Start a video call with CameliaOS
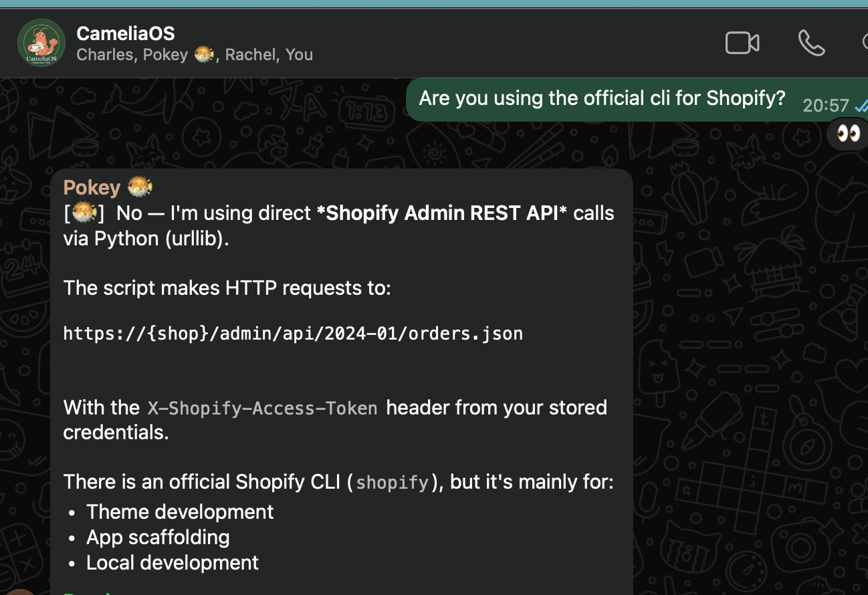Screen dimensions: 868x595 (x=742, y=43)
